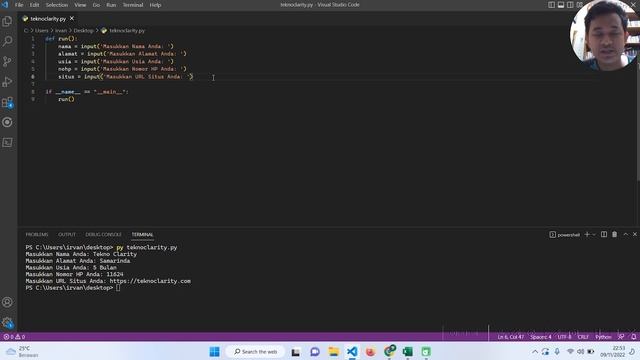Click Python language mode in status bar
640x360 pixels.
coord(603,337)
